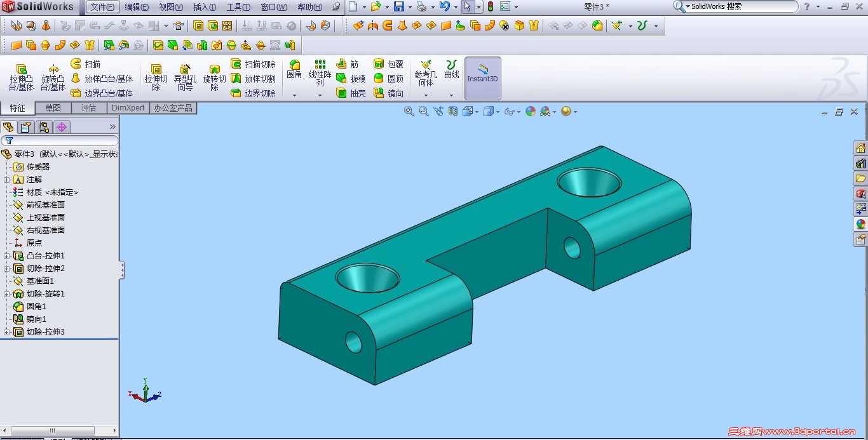Click the 扫描切除 swept cut tool
The image size is (868, 440).
click(253, 64)
